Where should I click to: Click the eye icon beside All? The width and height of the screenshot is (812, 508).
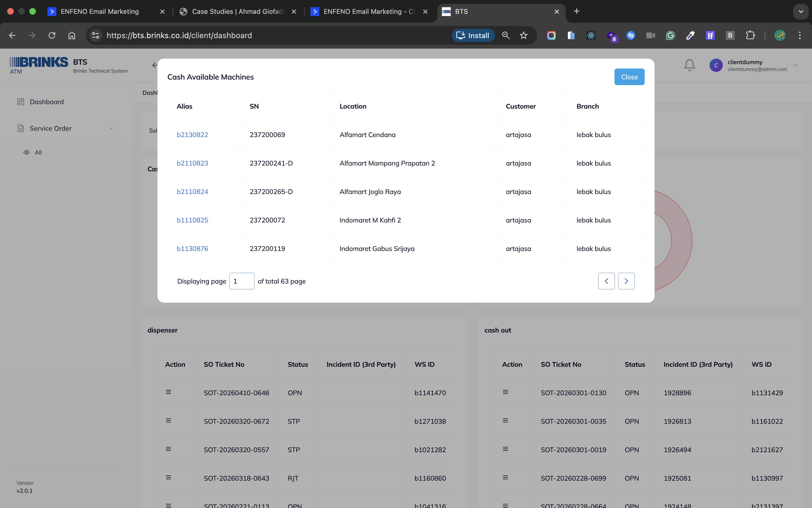26,152
